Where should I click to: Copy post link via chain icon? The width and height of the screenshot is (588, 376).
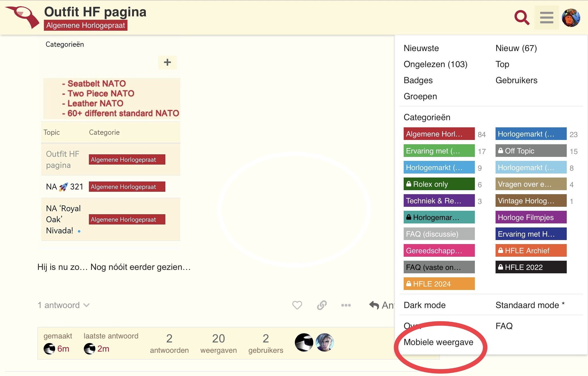(322, 305)
